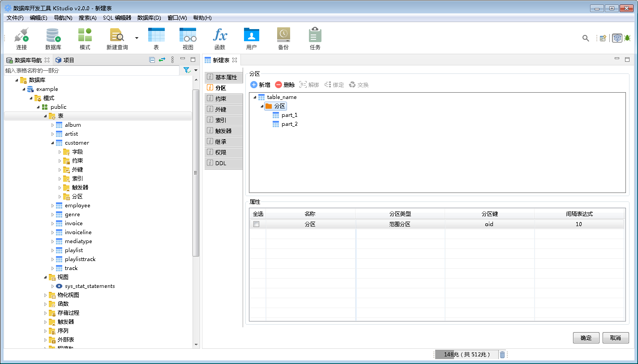Open the 用户 users icon
638x364 pixels.
[x=252, y=38]
